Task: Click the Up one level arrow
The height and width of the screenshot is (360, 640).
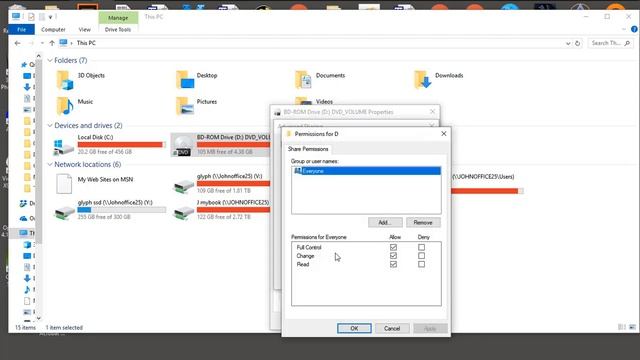Action: [52, 43]
